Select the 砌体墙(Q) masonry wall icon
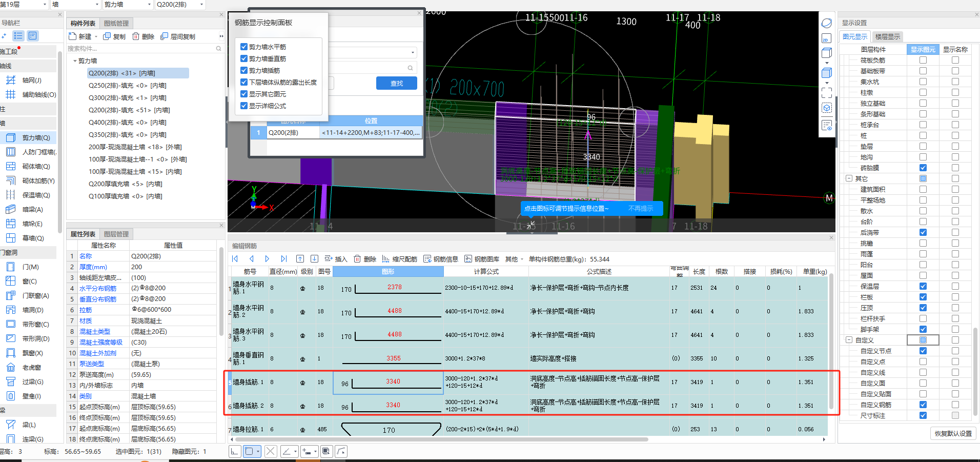The height and width of the screenshot is (462, 980). click(x=11, y=167)
